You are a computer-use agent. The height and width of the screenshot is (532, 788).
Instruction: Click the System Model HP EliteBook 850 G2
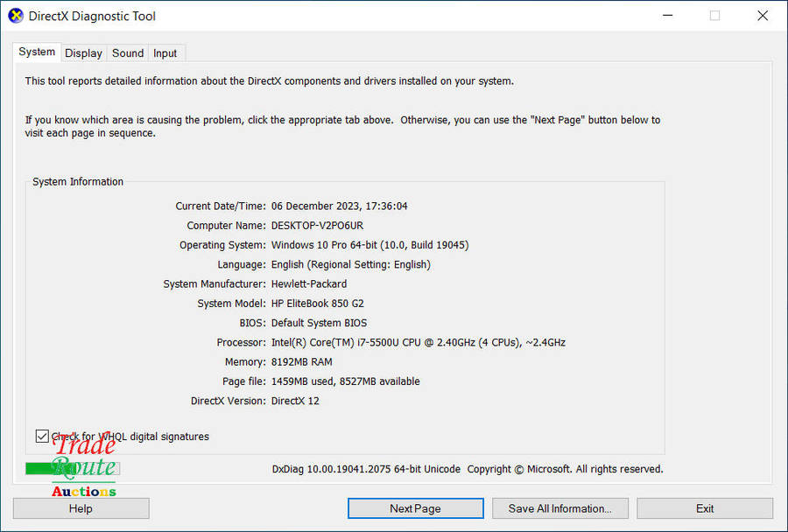tap(318, 304)
